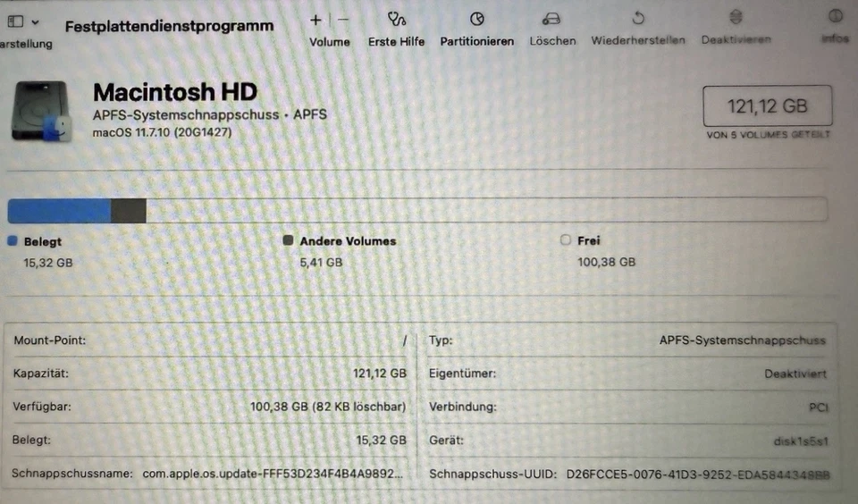
Task: Click the 100,38 GB value under Frei
Action: coord(607,262)
